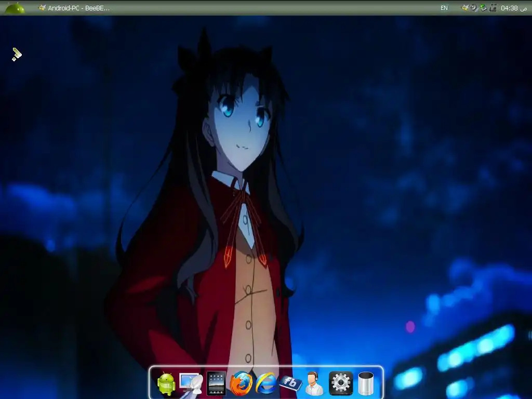
Task: Open the Android start menu button
Action: point(15,8)
